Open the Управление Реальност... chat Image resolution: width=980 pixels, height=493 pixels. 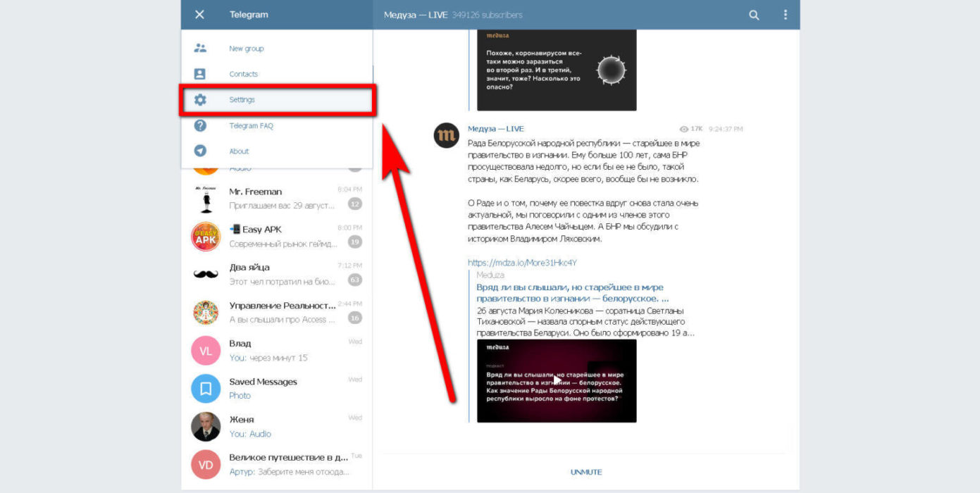(x=277, y=312)
